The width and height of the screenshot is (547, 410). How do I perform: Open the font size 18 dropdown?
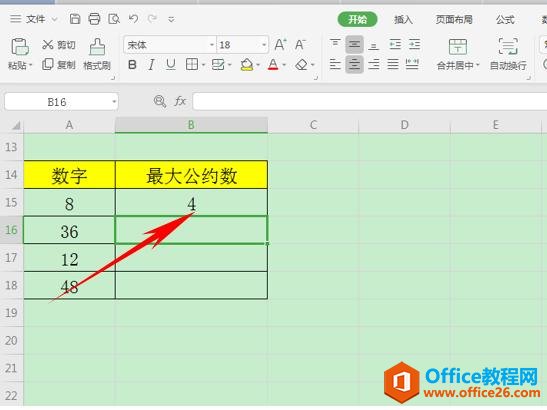pos(264,45)
